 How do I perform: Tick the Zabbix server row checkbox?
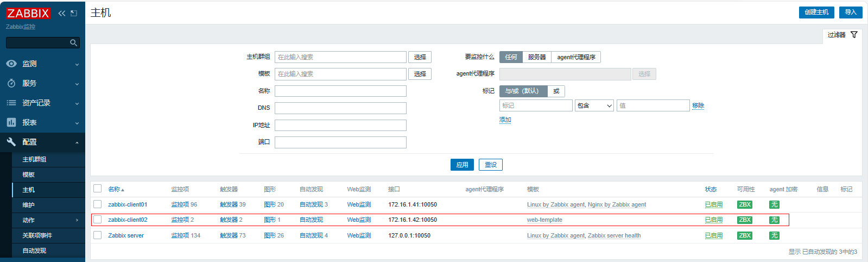[98, 235]
